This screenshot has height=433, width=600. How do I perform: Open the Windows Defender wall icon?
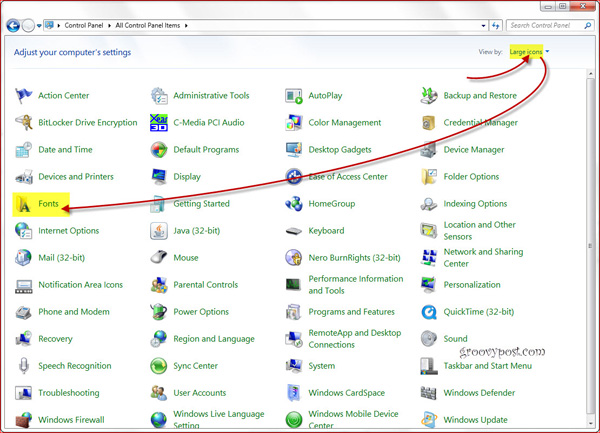429,393
